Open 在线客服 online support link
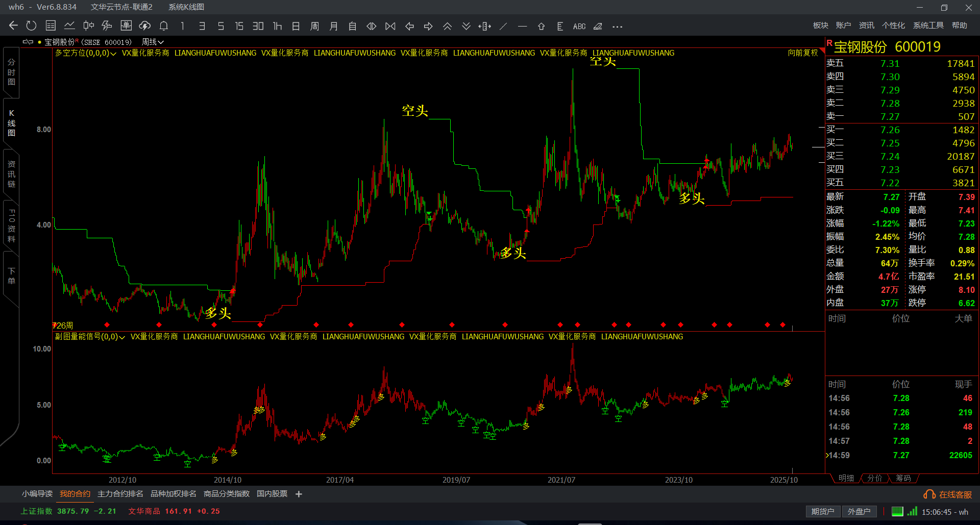The image size is (980, 525). click(948, 494)
